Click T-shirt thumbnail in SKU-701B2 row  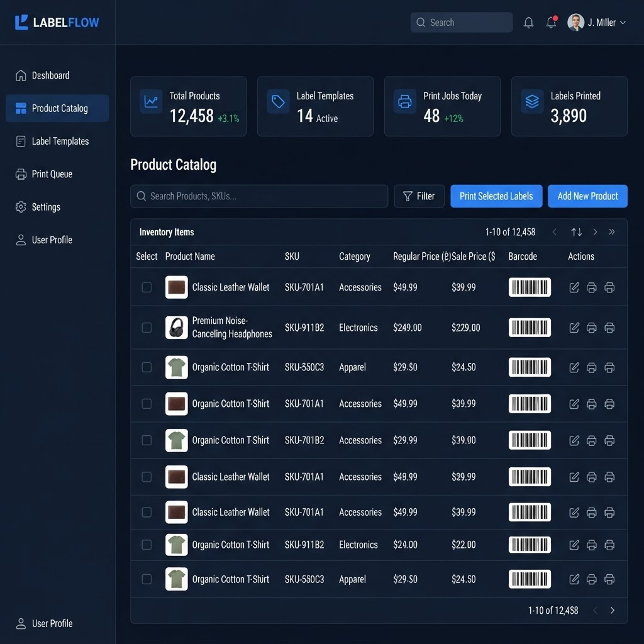point(177,440)
